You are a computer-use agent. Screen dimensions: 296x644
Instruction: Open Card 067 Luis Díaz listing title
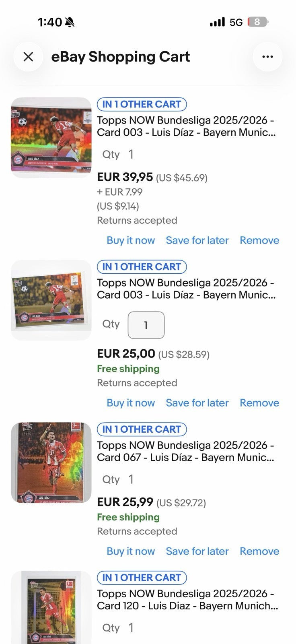186,452
